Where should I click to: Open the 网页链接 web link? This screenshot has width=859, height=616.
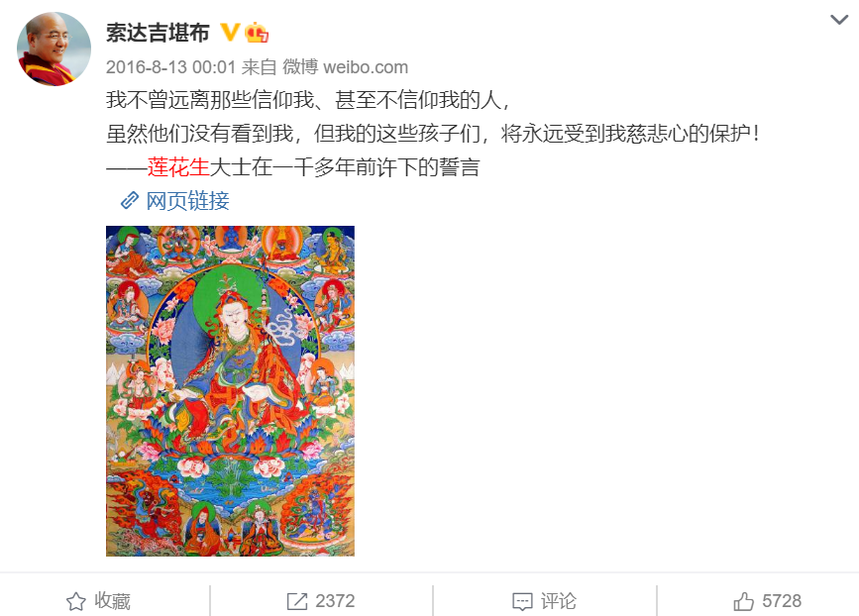[x=187, y=201]
